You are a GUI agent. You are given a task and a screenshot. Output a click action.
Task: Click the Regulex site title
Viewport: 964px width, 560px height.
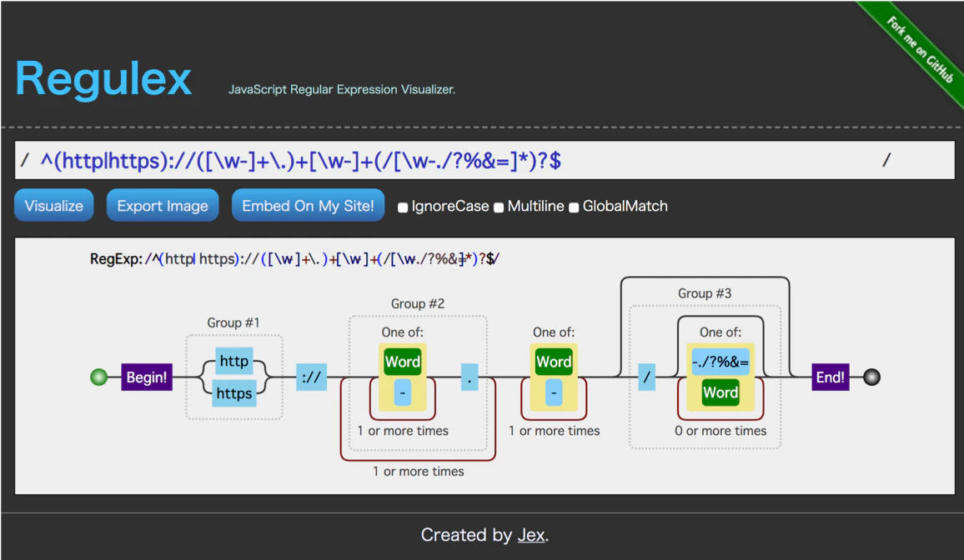click(103, 78)
